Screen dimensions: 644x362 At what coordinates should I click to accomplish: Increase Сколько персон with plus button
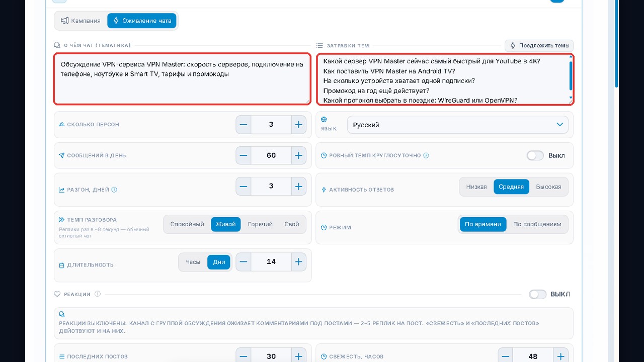tap(299, 125)
